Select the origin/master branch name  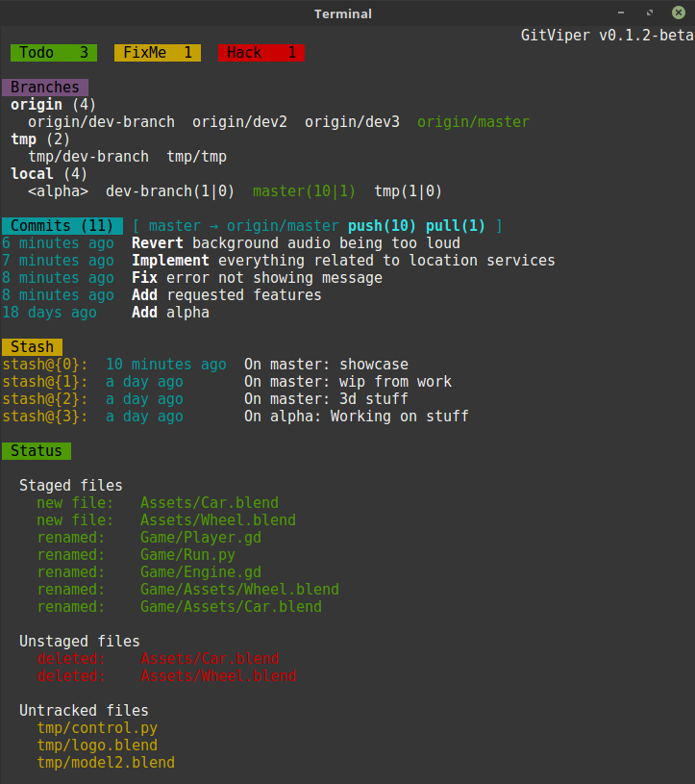473,122
